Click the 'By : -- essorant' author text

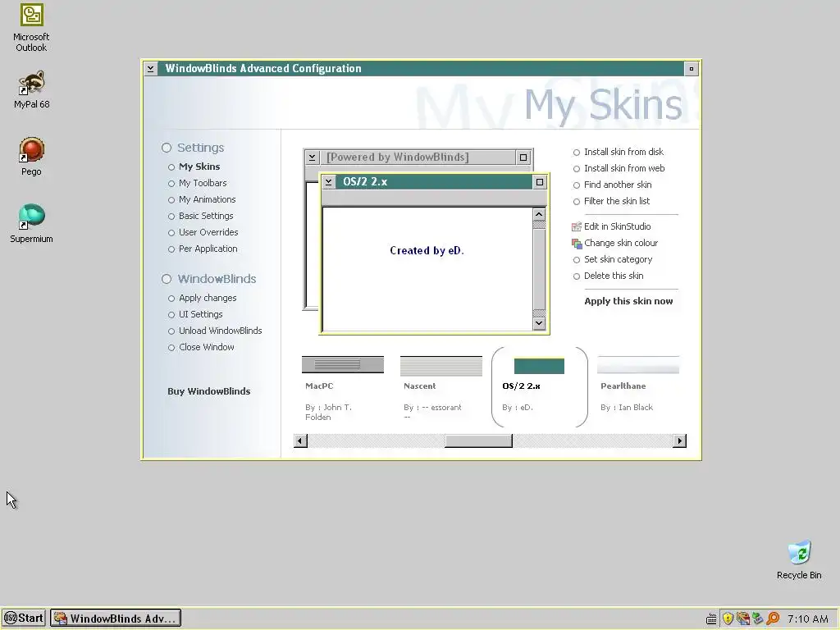pyautogui.click(x=432, y=408)
